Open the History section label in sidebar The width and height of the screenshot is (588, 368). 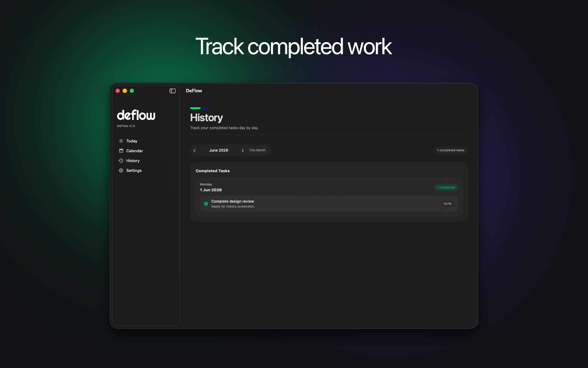coord(133,161)
